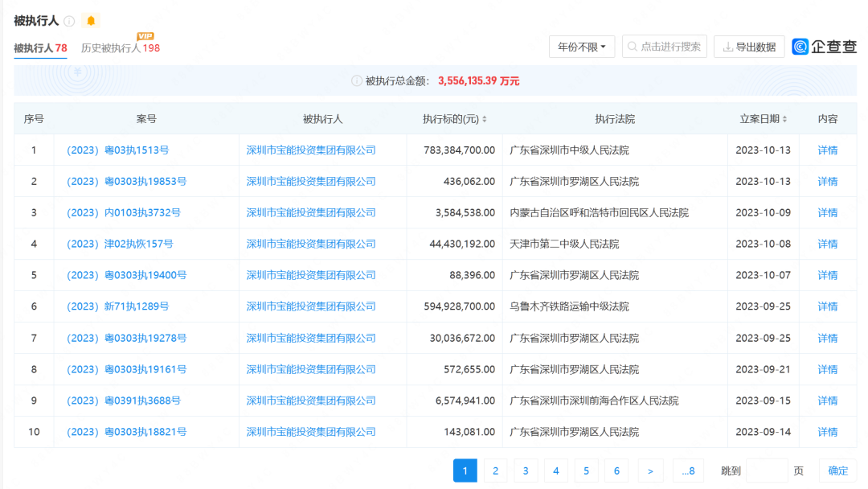Click the bell notification icon beside 被执行人
Screen dimensions: 868x489
tap(90, 21)
